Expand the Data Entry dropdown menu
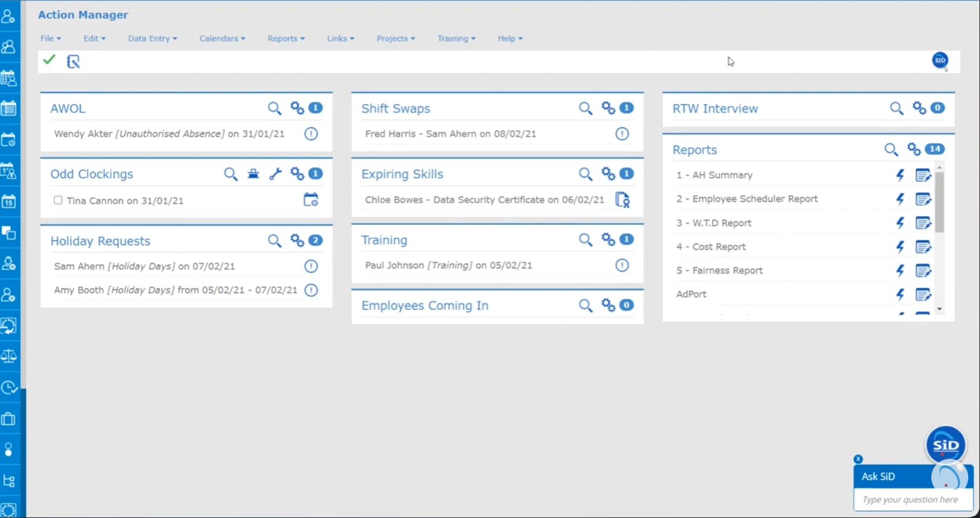The image size is (980, 518). click(152, 38)
